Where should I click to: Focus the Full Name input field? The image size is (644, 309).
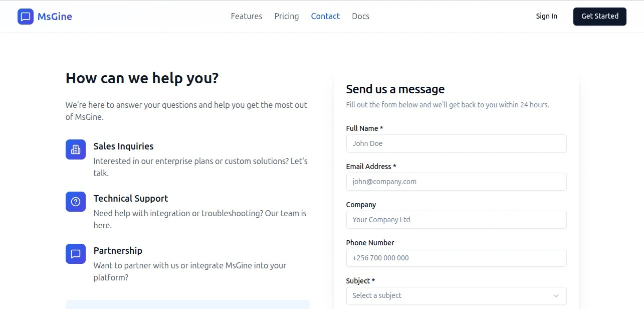456,143
